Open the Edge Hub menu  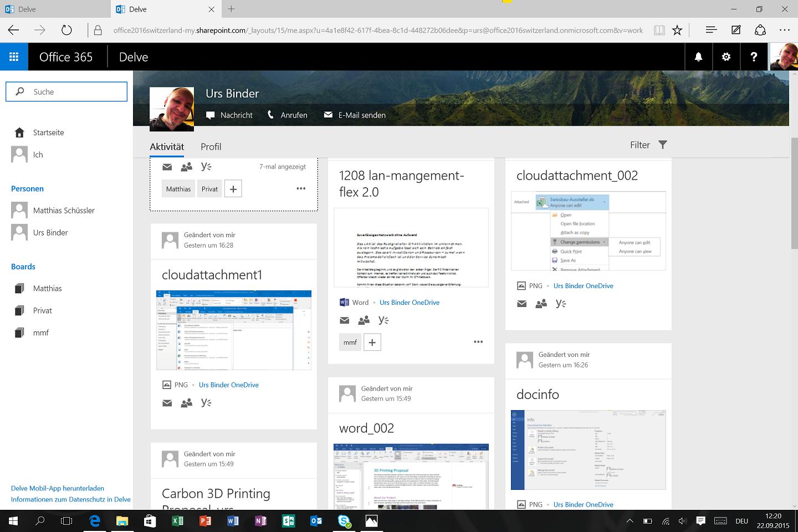tap(711, 30)
